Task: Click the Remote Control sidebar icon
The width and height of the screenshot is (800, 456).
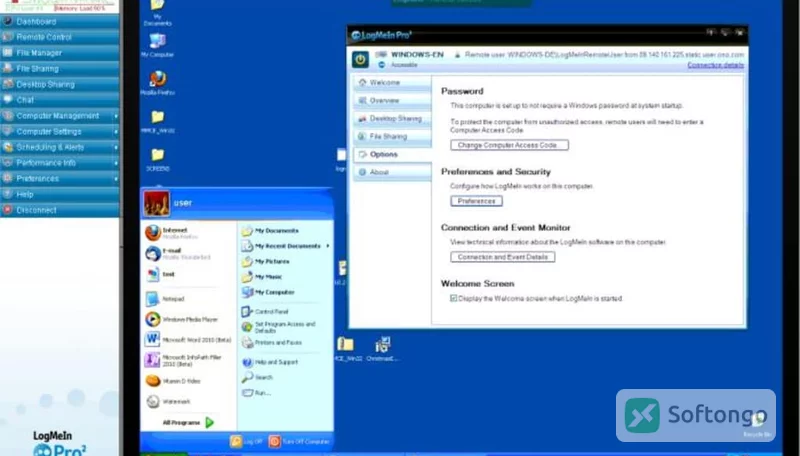Action: point(7,37)
